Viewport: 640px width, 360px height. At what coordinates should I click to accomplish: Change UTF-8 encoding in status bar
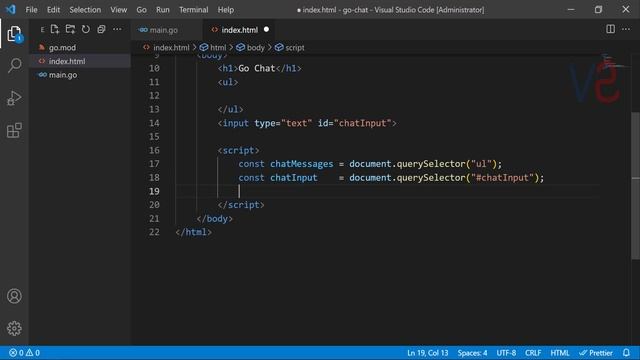click(x=506, y=353)
